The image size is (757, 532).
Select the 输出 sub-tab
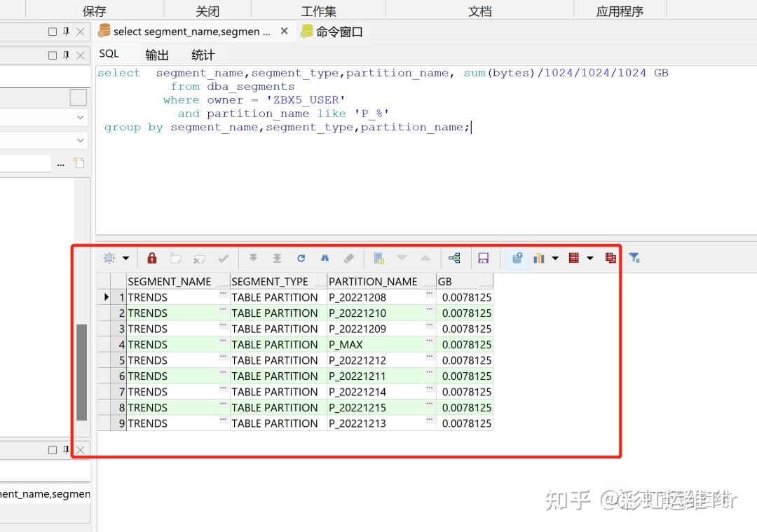pyautogui.click(x=157, y=55)
